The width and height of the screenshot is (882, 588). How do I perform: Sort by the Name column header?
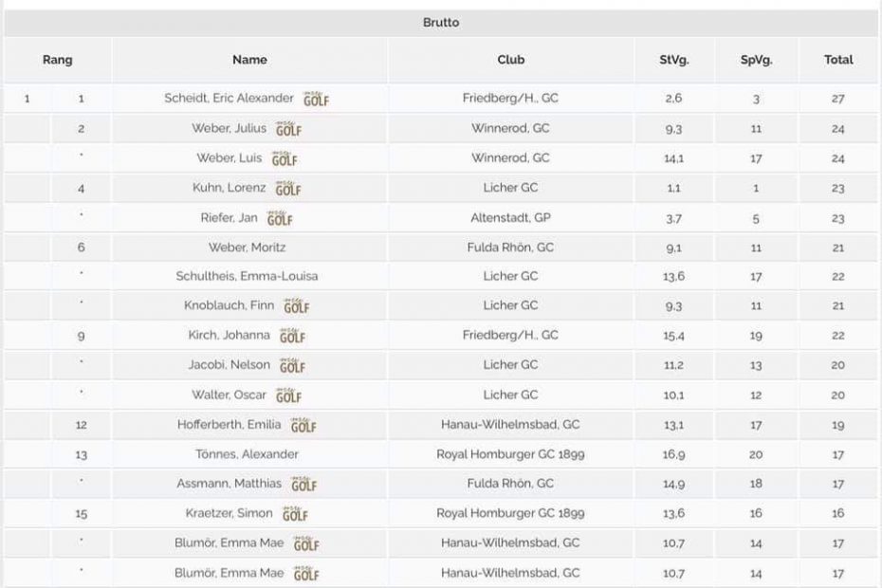click(x=249, y=60)
